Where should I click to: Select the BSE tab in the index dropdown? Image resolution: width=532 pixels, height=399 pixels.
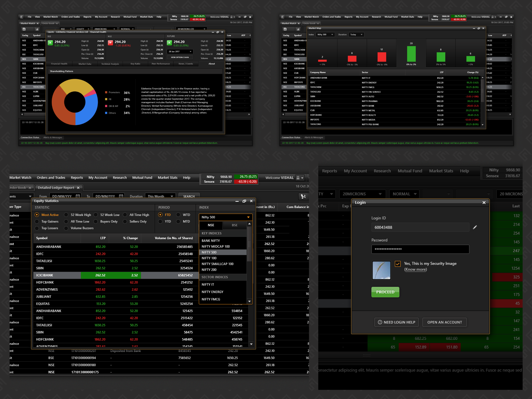235,225
